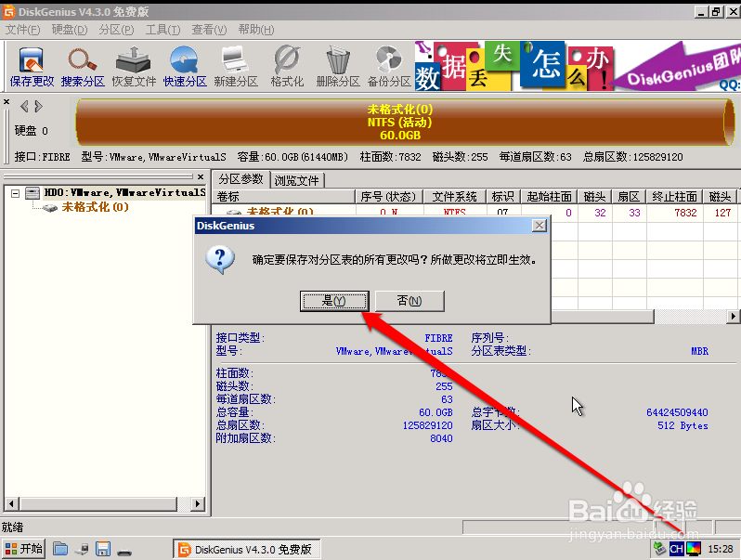The height and width of the screenshot is (560, 741).
Task: Click the DiskGenius V4.3.0 taskbar button
Action: coord(246,549)
